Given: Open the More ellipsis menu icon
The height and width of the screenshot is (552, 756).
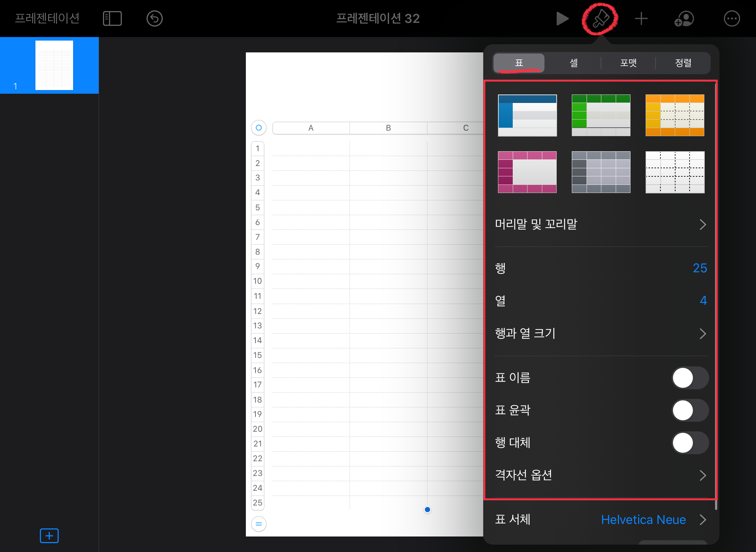Looking at the screenshot, I should (732, 18).
